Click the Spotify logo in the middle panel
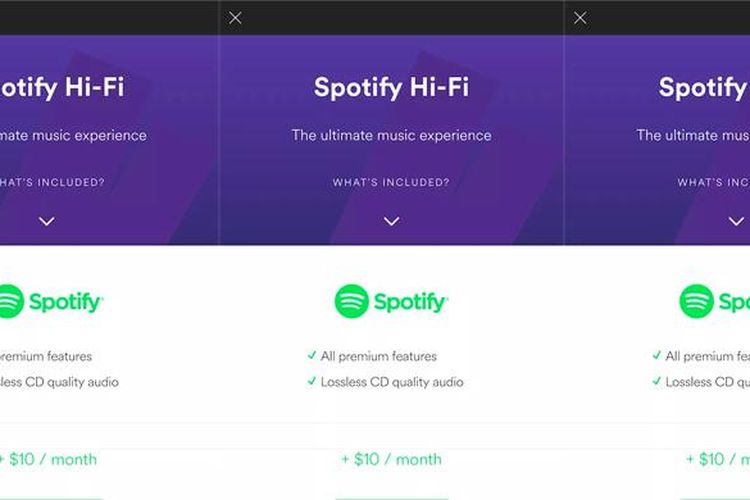Image resolution: width=750 pixels, height=500 pixels. click(391, 301)
